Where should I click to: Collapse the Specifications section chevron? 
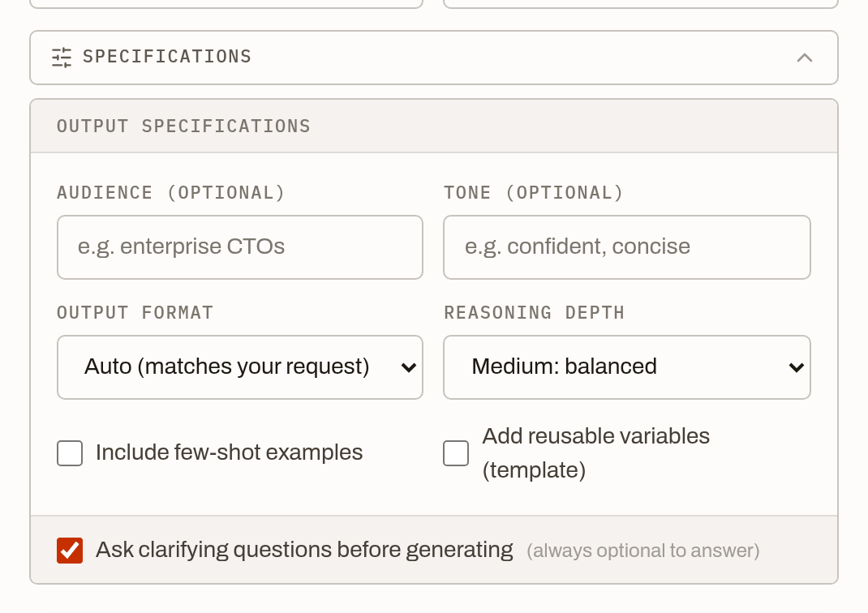pyautogui.click(x=805, y=58)
